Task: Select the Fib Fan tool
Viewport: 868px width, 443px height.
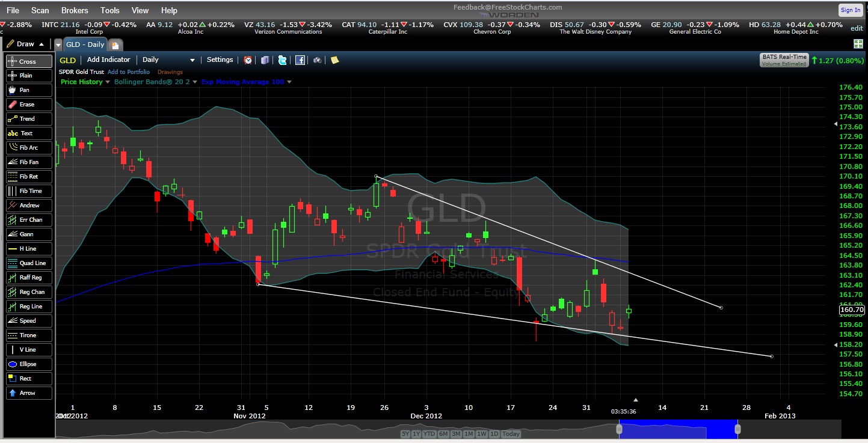Action: click(29, 162)
